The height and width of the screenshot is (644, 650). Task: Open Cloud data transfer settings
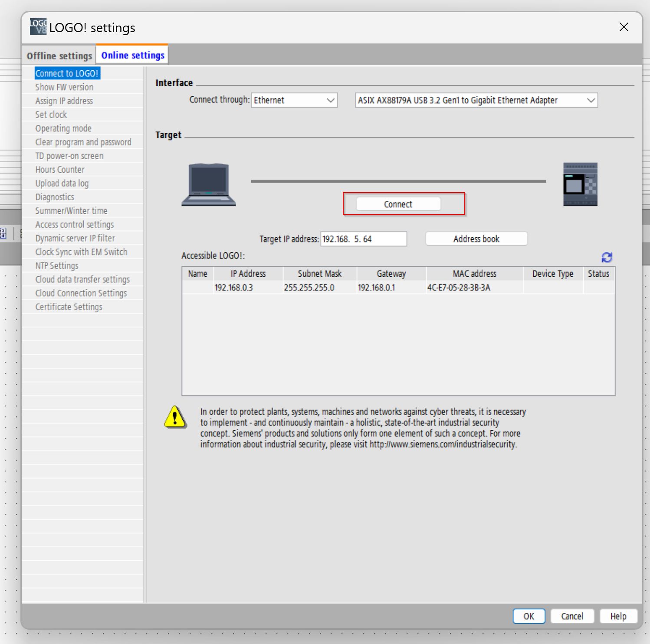(82, 279)
